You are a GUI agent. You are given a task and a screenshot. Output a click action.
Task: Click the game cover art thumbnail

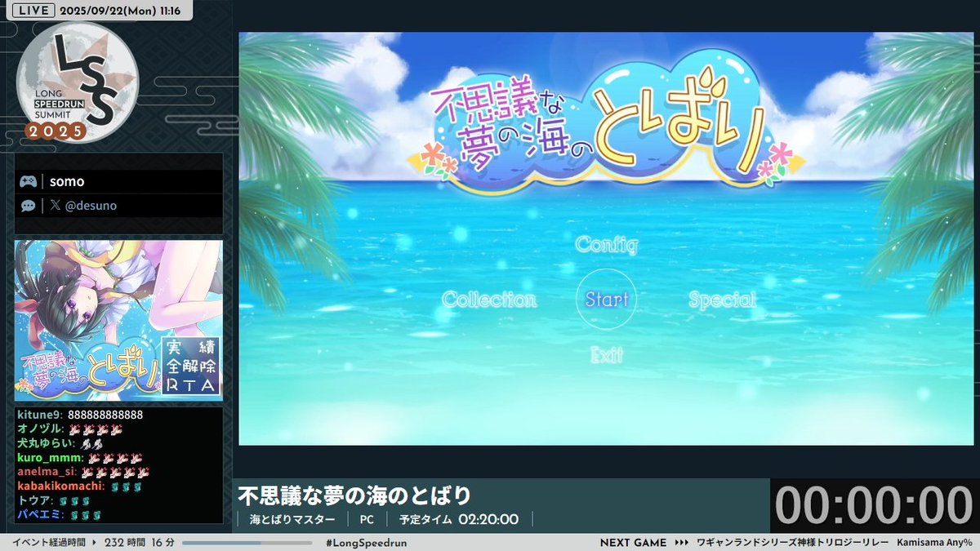point(118,319)
